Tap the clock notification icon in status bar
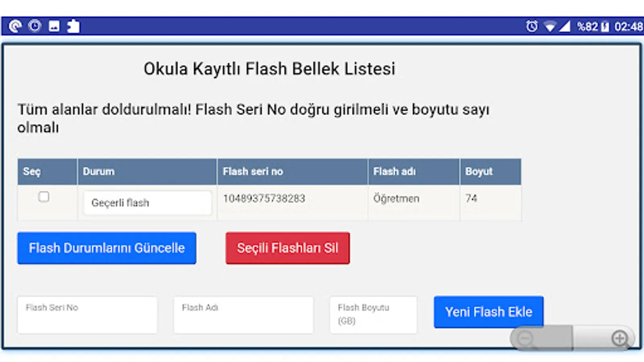The image size is (644, 362). 35,26
